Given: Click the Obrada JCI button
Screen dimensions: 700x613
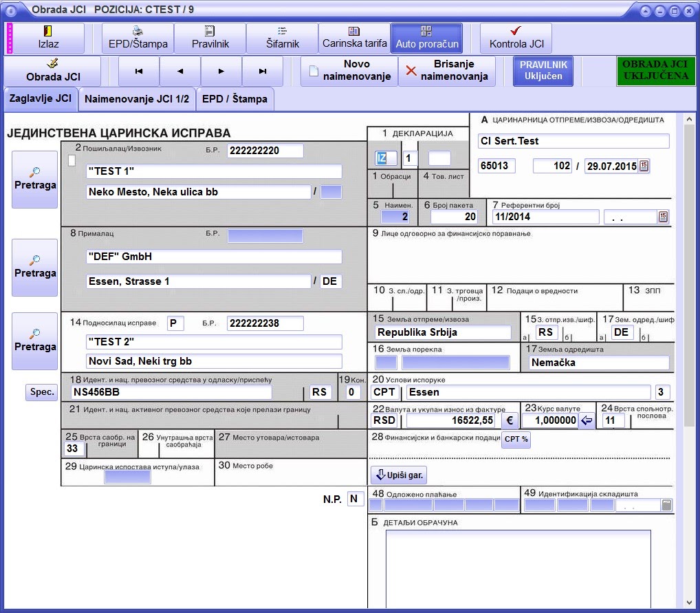Looking at the screenshot, I should [x=53, y=71].
